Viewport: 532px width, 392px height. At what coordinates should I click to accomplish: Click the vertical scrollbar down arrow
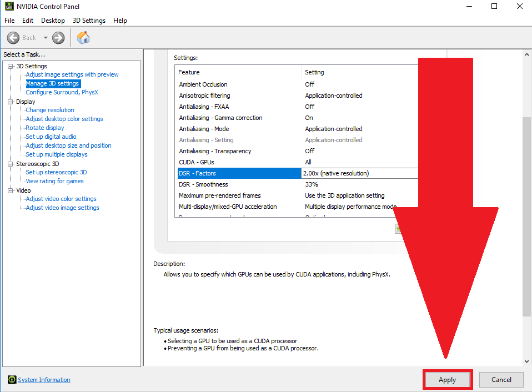526,361
